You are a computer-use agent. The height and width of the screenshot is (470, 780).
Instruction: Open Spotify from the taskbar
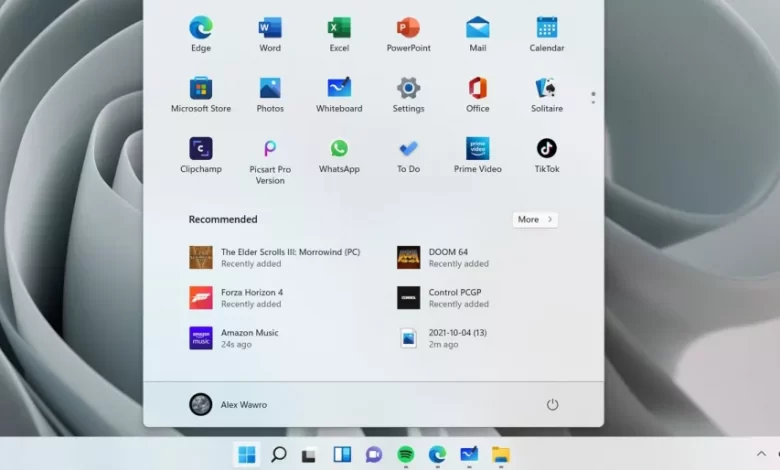(x=406, y=454)
